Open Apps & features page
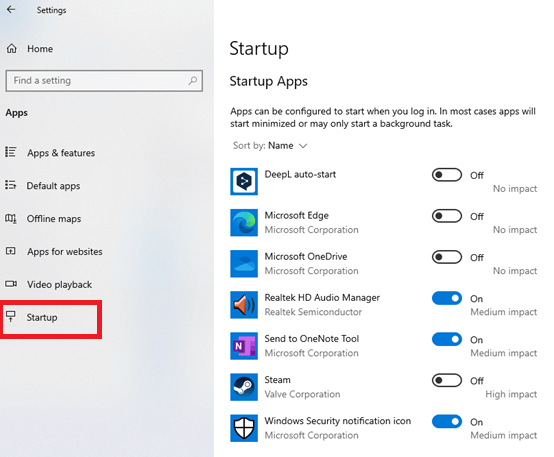This screenshot has height=457, width=554. click(61, 153)
